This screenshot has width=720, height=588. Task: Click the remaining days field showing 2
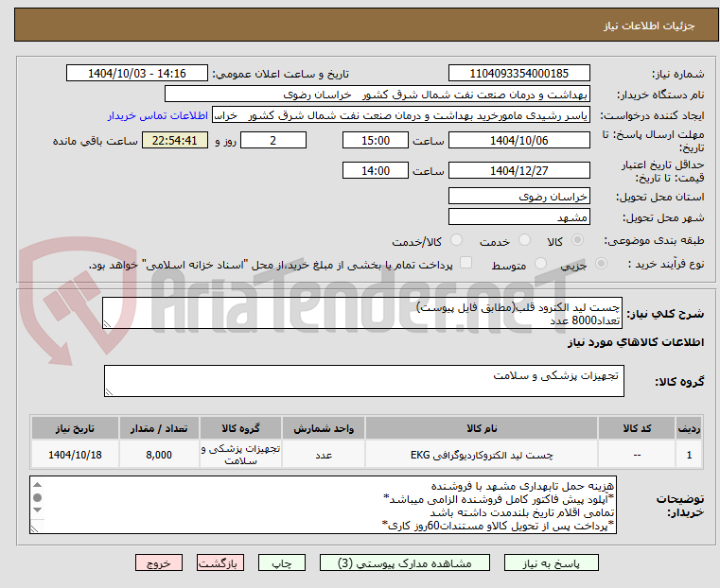(273, 140)
